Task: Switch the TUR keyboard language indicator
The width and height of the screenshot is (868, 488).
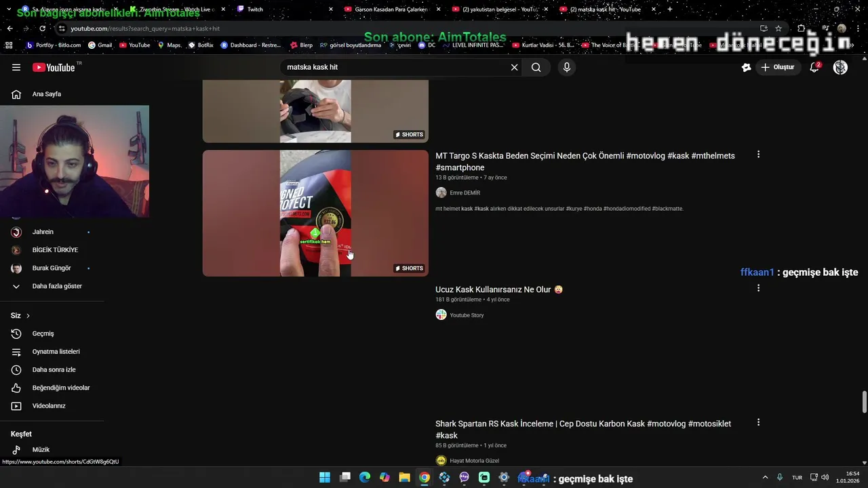Action: tap(797, 478)
